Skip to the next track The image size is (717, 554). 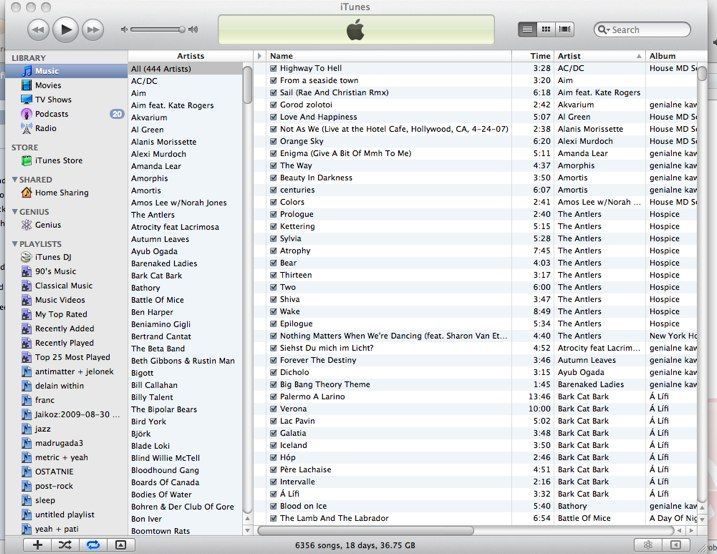click(93, 30)
